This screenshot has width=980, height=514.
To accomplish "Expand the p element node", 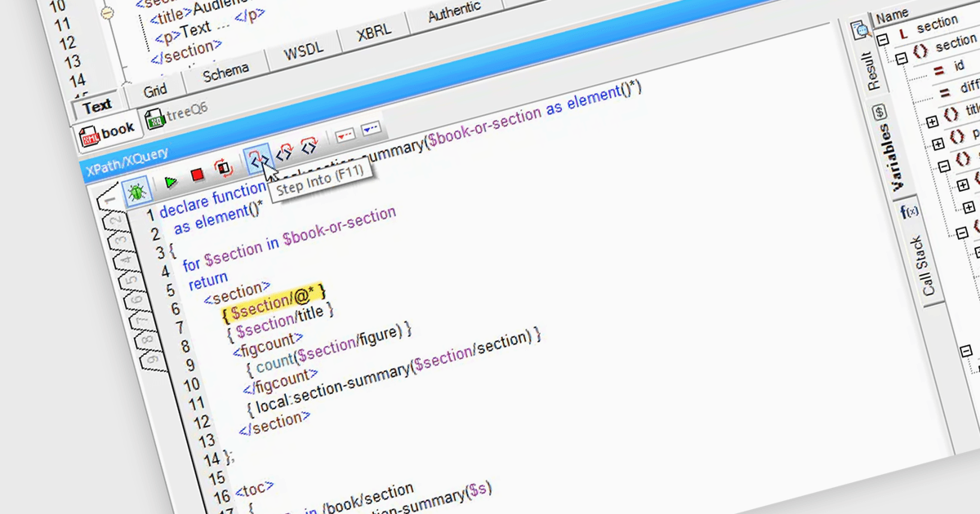I will 938,143.
